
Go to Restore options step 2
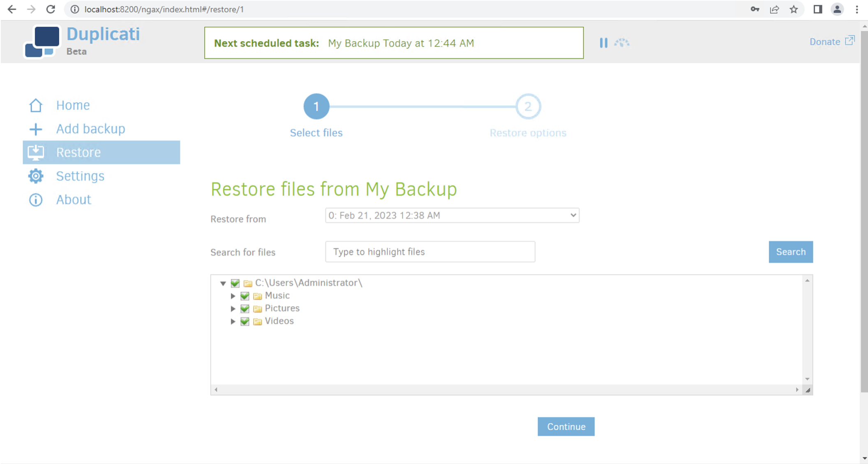coord(528,107)
